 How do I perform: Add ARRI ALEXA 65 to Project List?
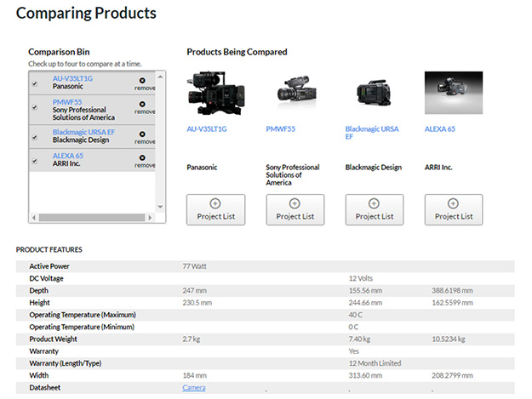pyautogui.click(x=453, y=209)
